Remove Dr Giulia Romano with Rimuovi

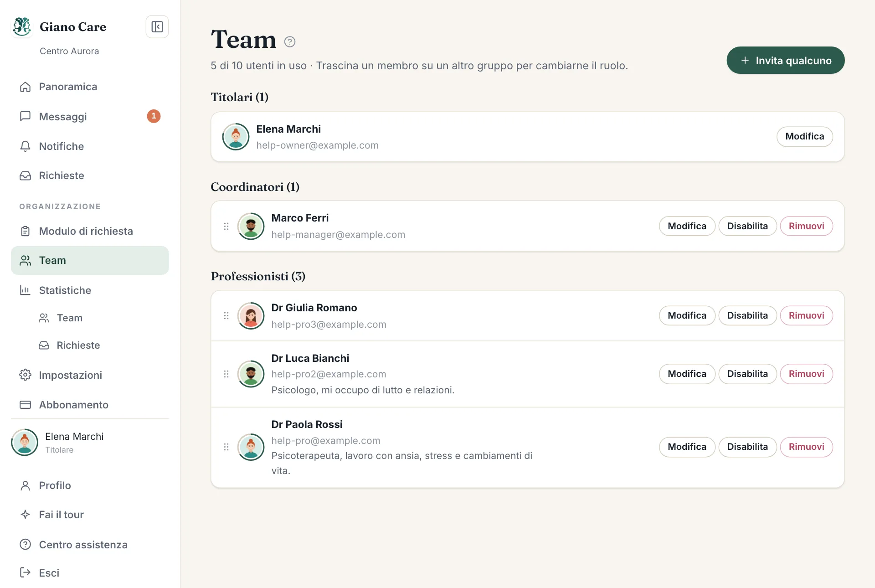click(806, 315)
